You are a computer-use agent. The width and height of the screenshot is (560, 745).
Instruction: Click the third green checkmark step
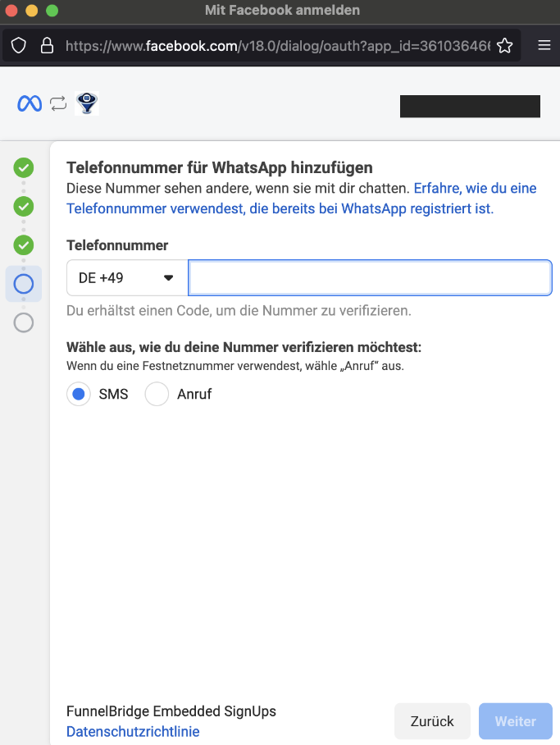click(x=24, y=245)
